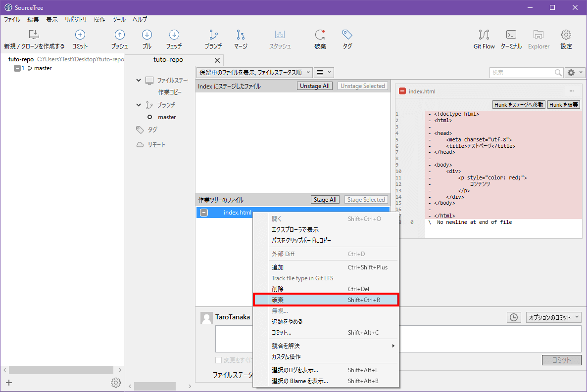Click the Hunk を破棄 button
This screenshot has width=587, height=392.
coord(563,105)
